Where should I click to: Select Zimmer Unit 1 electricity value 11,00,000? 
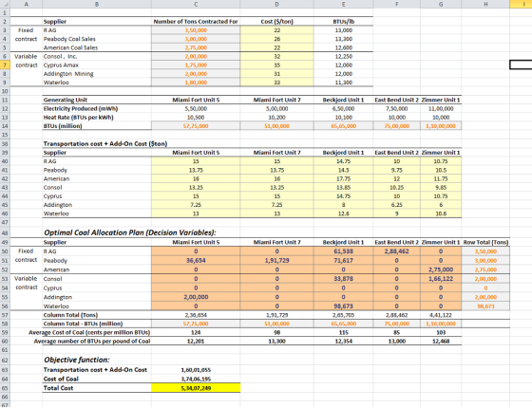(x=441, y=108)
